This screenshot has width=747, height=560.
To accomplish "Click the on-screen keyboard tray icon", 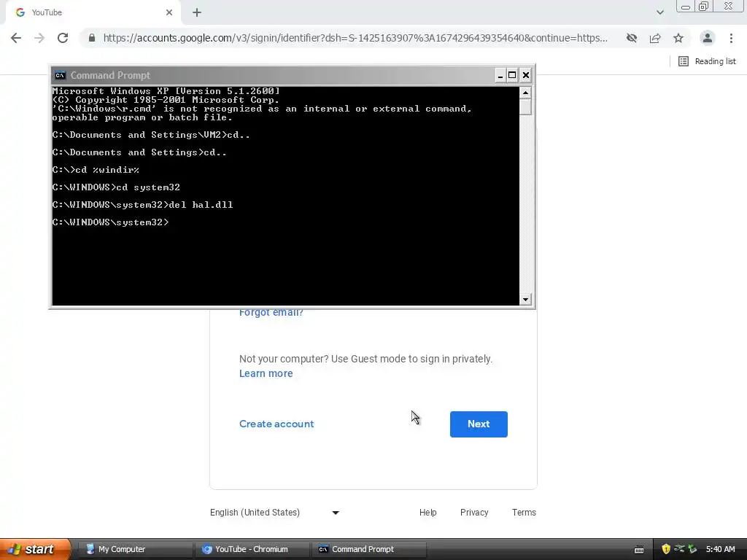I will (639, 550).
